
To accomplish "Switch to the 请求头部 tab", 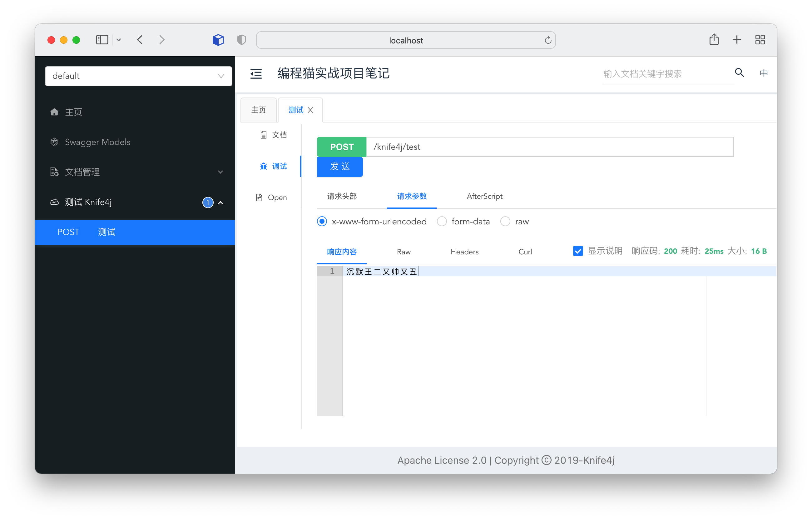I will point(342,196).
